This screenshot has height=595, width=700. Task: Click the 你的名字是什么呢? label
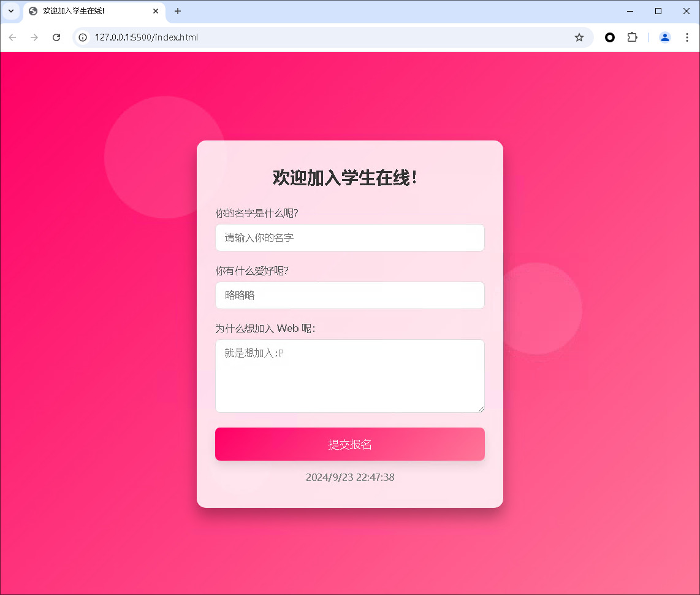click(257, 213)
